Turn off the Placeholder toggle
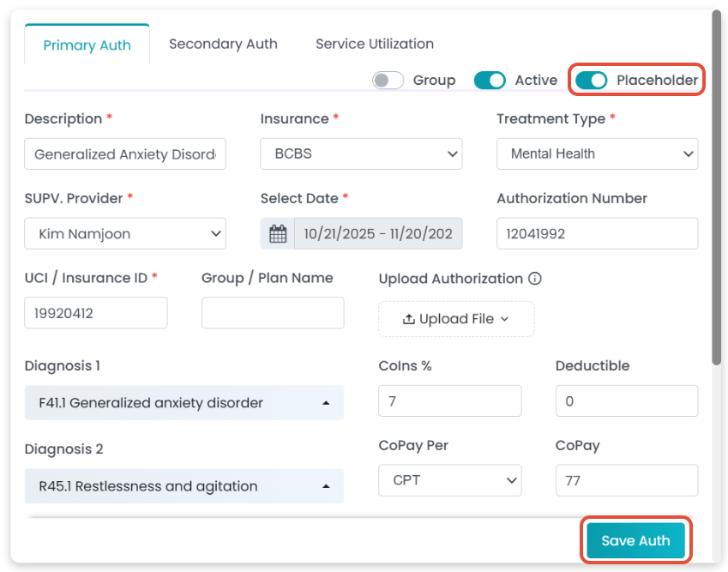728x572 pixels. (x=592, y=80)
